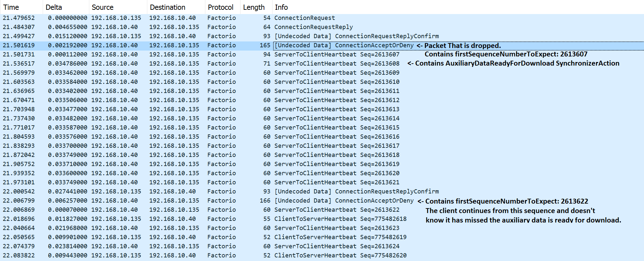The height and width of the screenshot is (261, 644).
Task: Click the Info column header
Action: coord(281,7)
